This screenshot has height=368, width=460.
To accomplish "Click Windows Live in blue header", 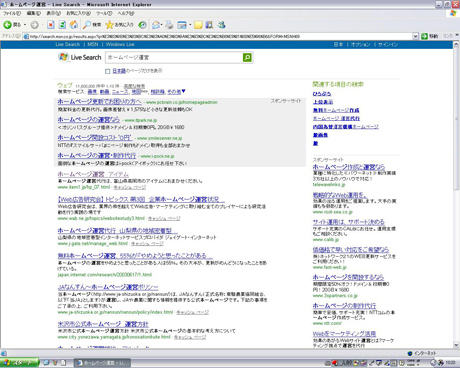I will click(120, 44).
